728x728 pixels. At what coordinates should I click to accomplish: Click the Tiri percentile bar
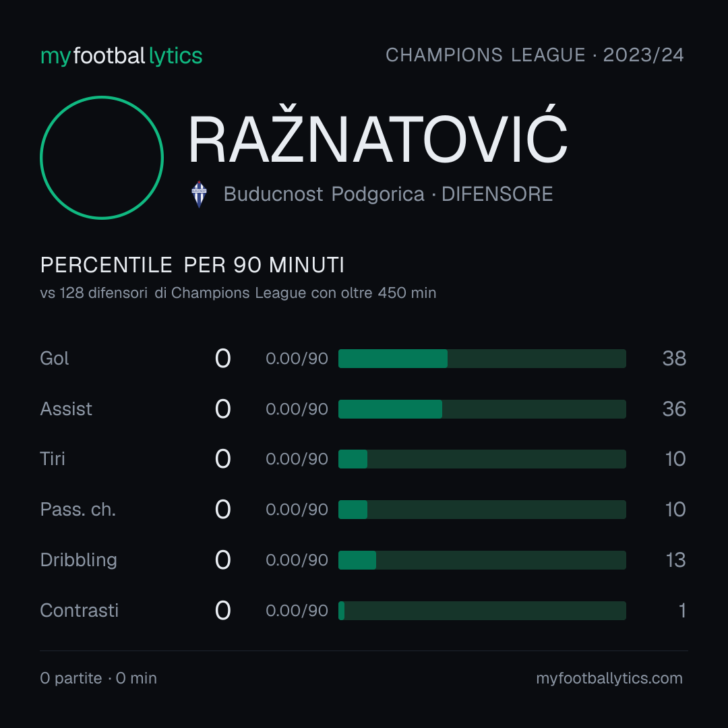[482, 459]
